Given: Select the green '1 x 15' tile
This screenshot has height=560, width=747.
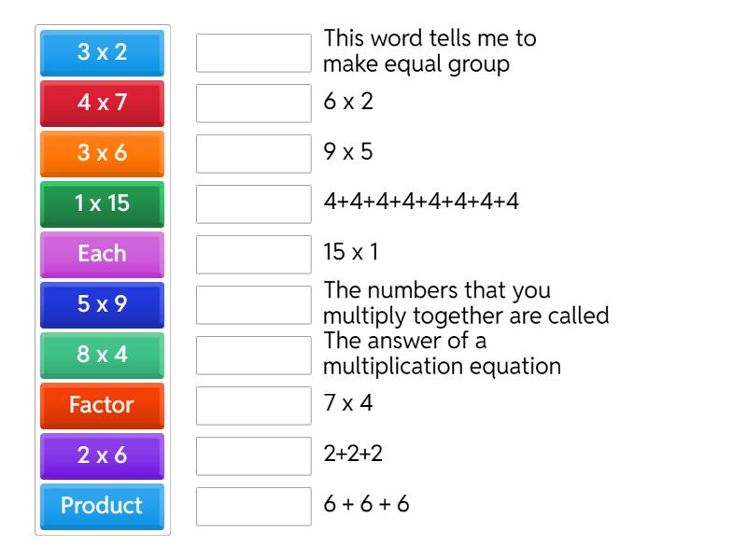Looking at the screenshot, I should pos(102,203).
